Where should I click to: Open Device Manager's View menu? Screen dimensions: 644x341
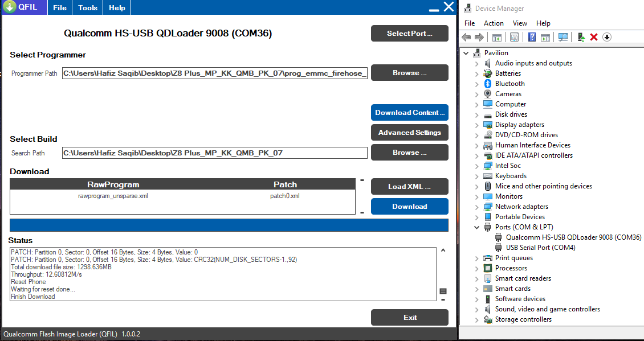520,23
